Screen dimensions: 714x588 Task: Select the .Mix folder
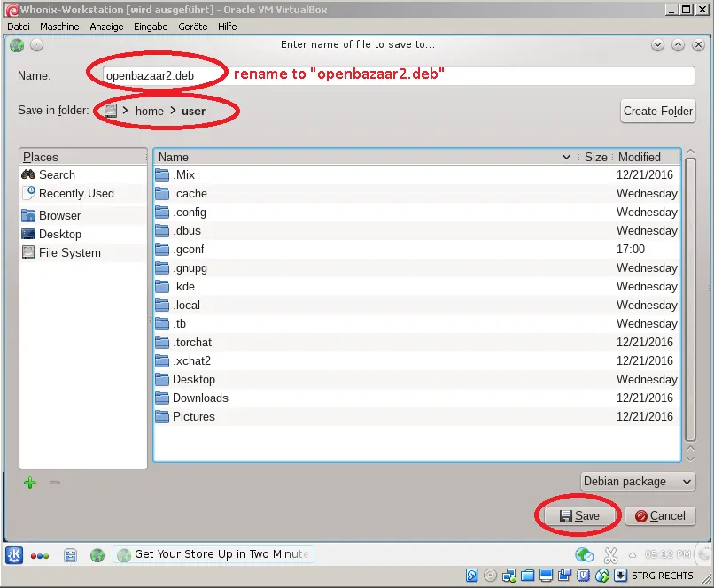[x=417, y=174]
